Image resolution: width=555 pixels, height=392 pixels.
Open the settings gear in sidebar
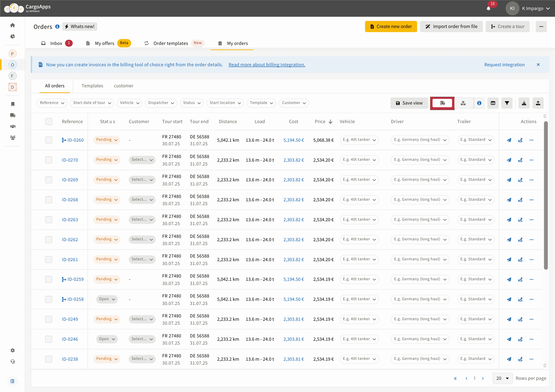(x=12, y=350)
